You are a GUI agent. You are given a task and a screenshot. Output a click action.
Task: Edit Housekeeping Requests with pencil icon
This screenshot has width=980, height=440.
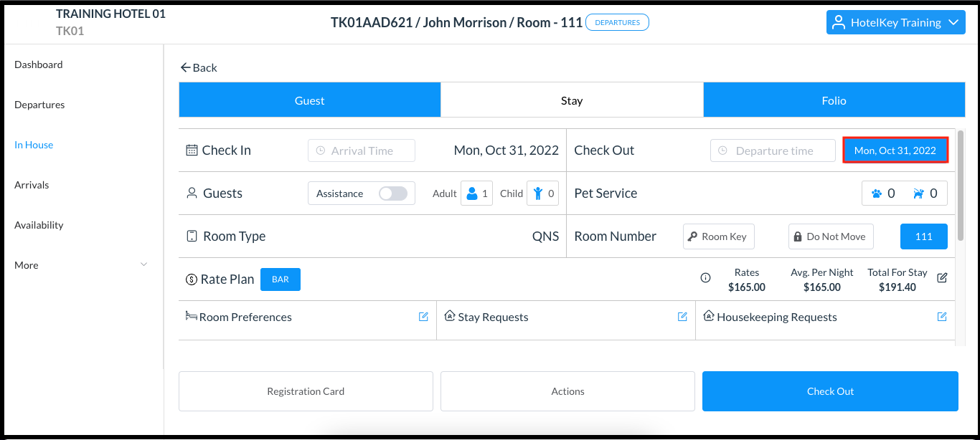[x=942, y=317]
